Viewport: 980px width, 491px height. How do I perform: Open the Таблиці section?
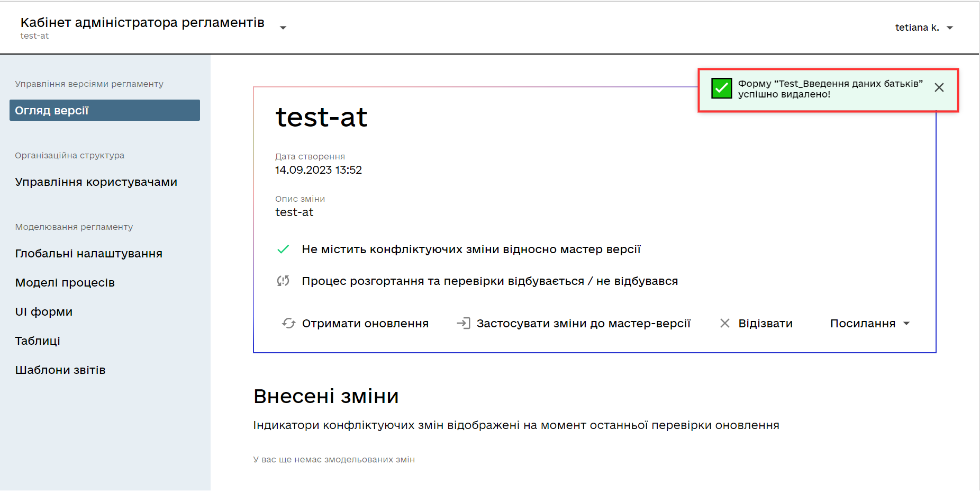[38, 341]
